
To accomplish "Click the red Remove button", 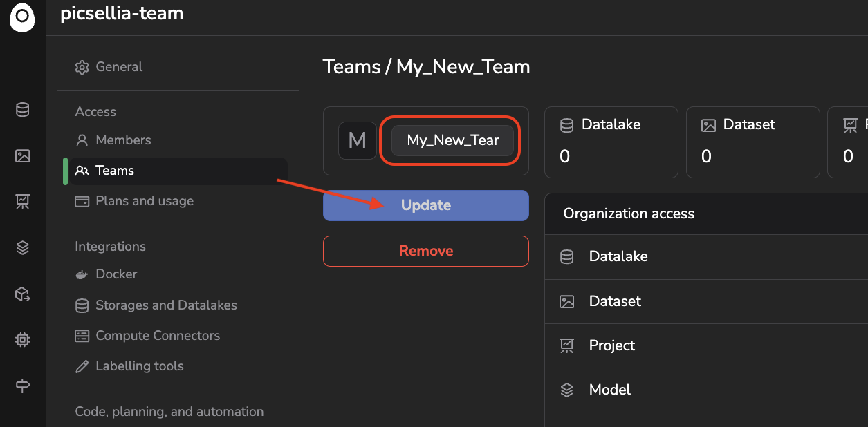I will [x=426, y=251].
